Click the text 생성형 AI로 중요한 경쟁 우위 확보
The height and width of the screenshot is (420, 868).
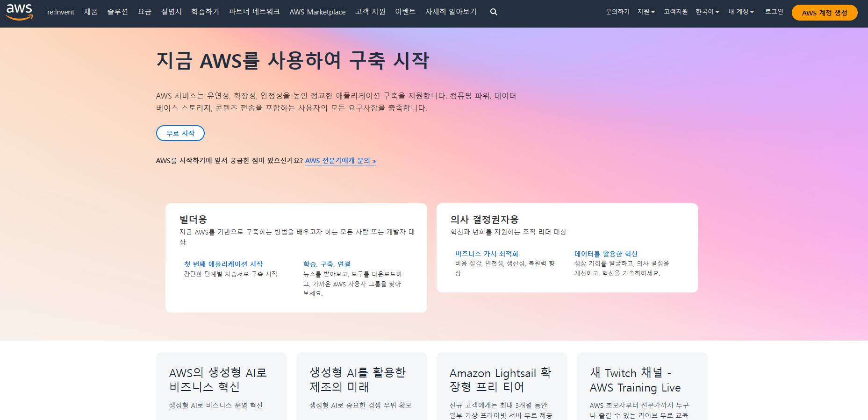pyautogui.click(x=360, y=405)
